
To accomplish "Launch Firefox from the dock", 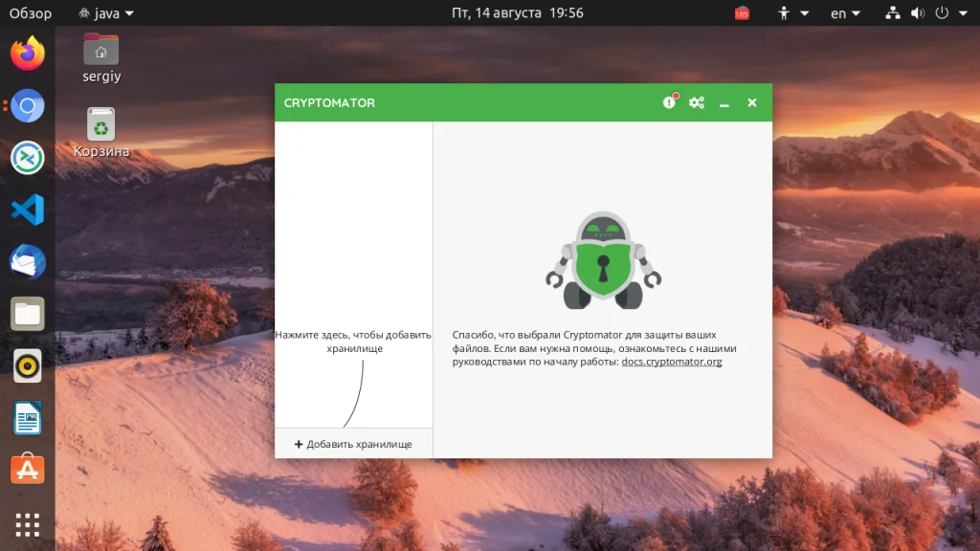I will (28, 54).
